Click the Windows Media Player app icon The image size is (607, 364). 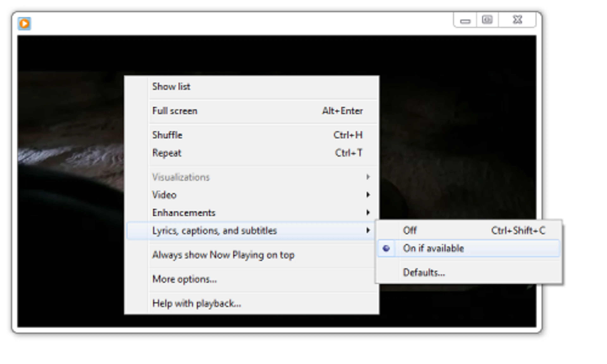point(24,24)
